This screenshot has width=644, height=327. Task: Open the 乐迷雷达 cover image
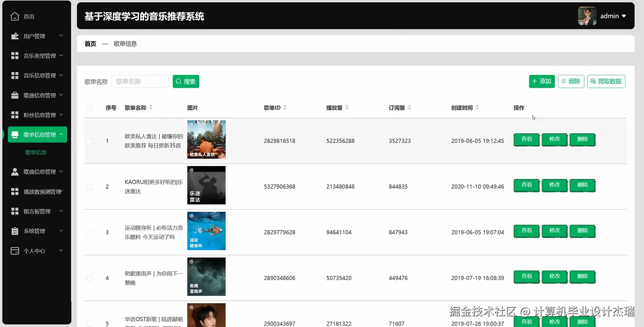pos(207,185)
